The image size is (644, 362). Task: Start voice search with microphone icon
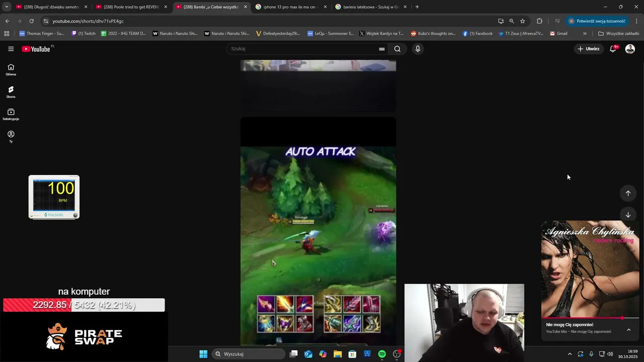click(x=418, y=49)
